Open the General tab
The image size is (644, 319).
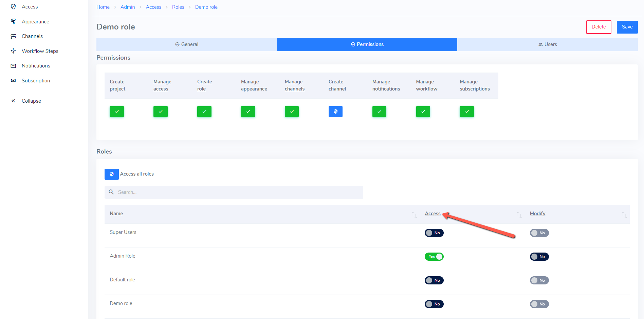(x=187, y=44)
